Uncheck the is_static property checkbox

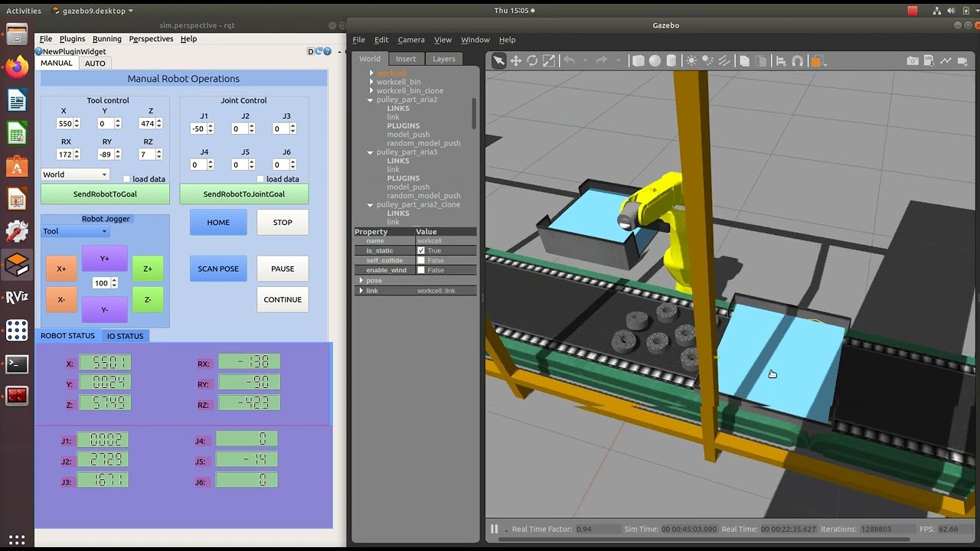pos(420,250)
